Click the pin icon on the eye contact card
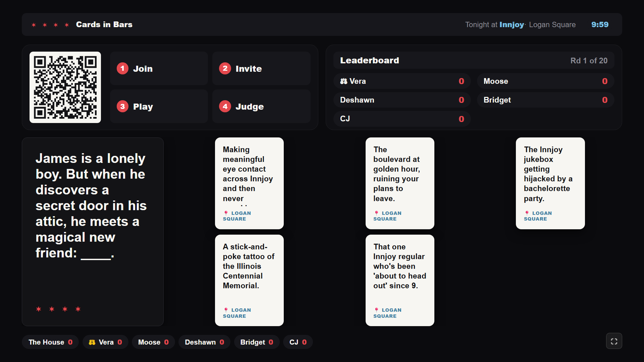The image size is (644, 362). tap(226, 213)
